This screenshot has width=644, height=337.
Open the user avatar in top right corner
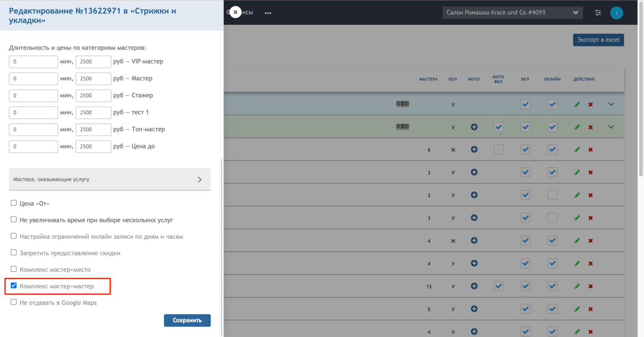coord(616,13)
